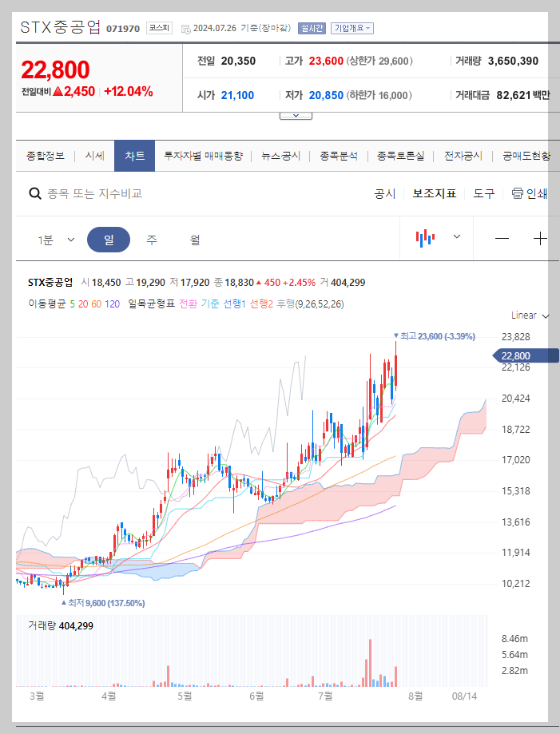
Task: Click the candlestick chart type icon
Action: (x=426, y=239)
